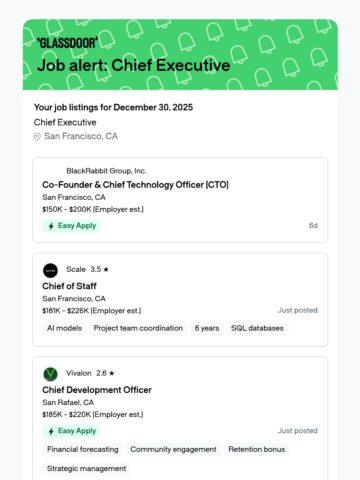The height and width of the screenshot is (480, 360).
Task: Click the SQL databases tag
Action: [257, 328]
